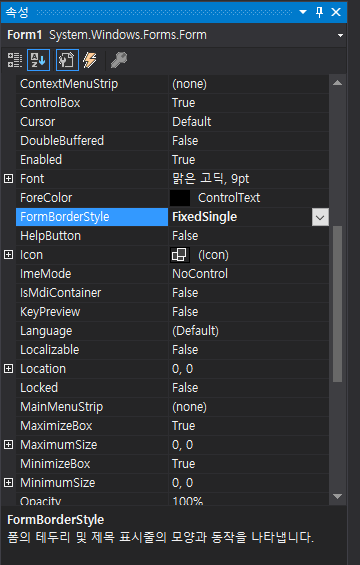360x565 pixels.
Task: Toggle the pin auto-hide icon
Action: coord(319,12)
